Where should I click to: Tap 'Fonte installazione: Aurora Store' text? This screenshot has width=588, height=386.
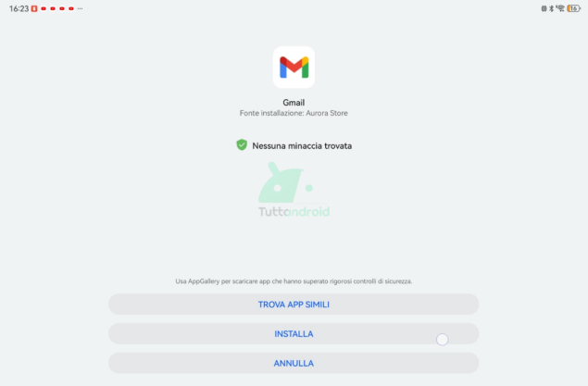click(294, 113)
